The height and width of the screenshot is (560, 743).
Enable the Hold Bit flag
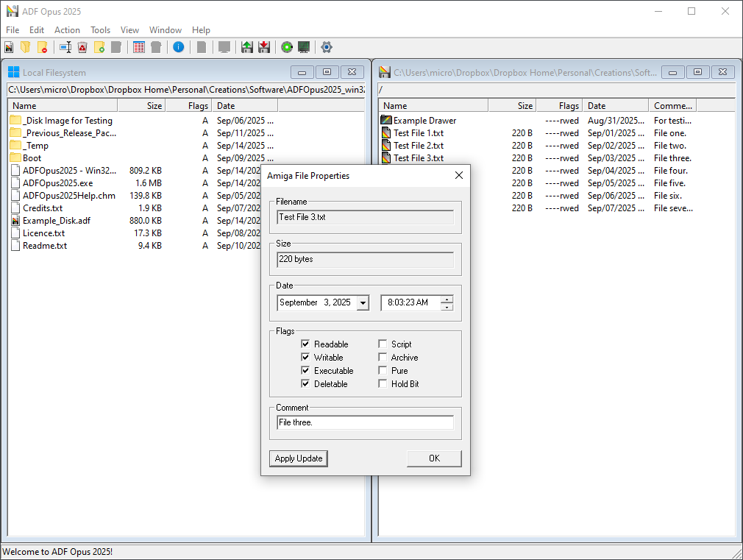click(383, 383)
